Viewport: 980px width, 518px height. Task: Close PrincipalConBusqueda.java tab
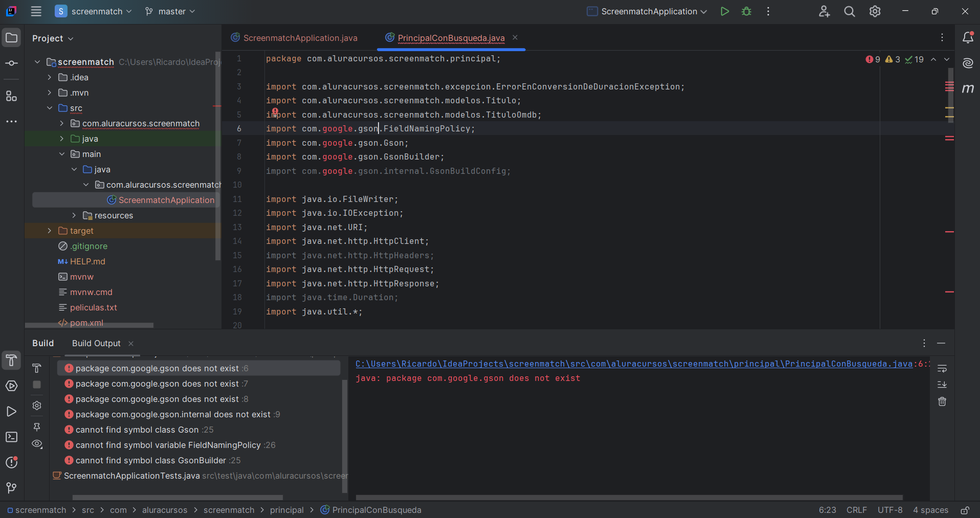pyautogui.click(x=515, y=37)
